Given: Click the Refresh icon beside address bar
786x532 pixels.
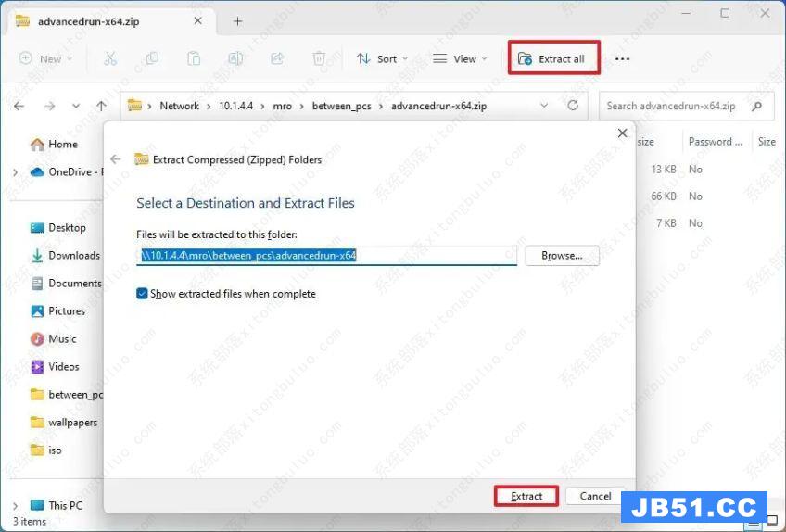Looking at the screenshot, I should tap(573, 106).
